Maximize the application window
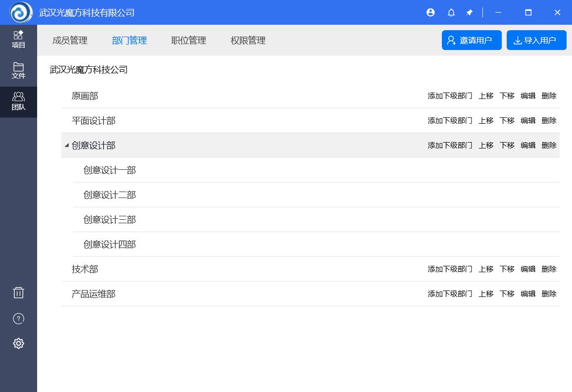This screenshot has width=572, height=392. tap(528, 12)
